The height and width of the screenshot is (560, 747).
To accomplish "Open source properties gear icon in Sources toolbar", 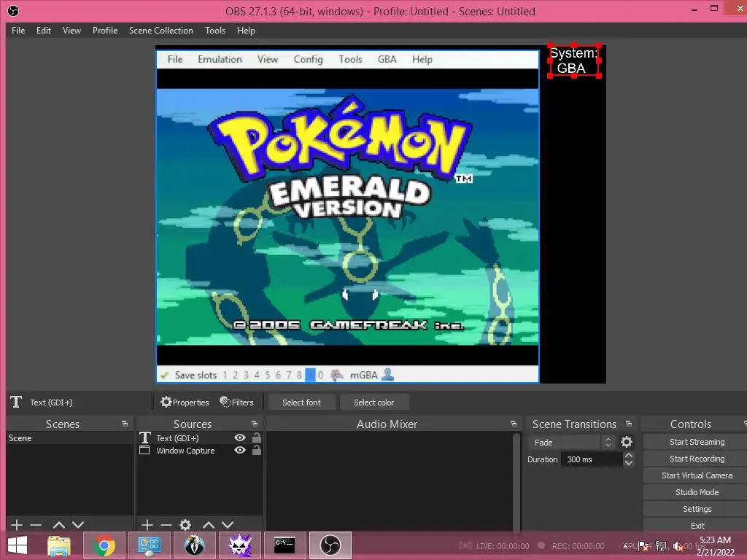I will pyautogui.click(x=185, y=525).
